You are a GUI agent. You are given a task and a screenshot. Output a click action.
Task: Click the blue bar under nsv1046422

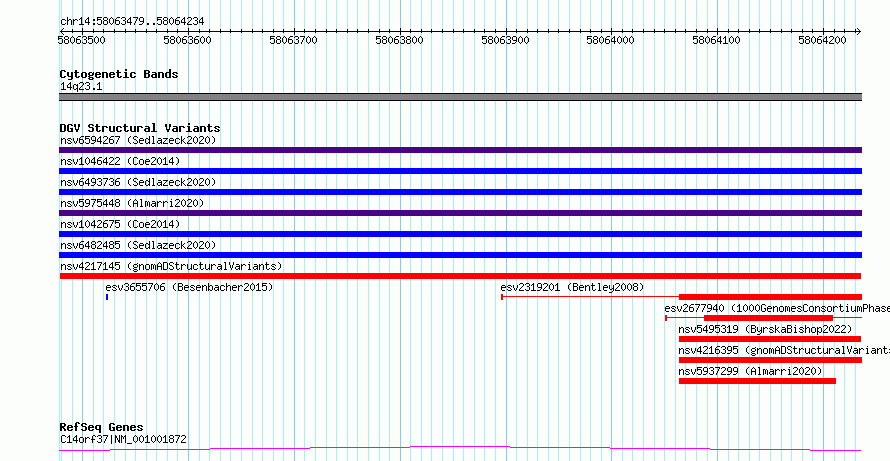460,171
